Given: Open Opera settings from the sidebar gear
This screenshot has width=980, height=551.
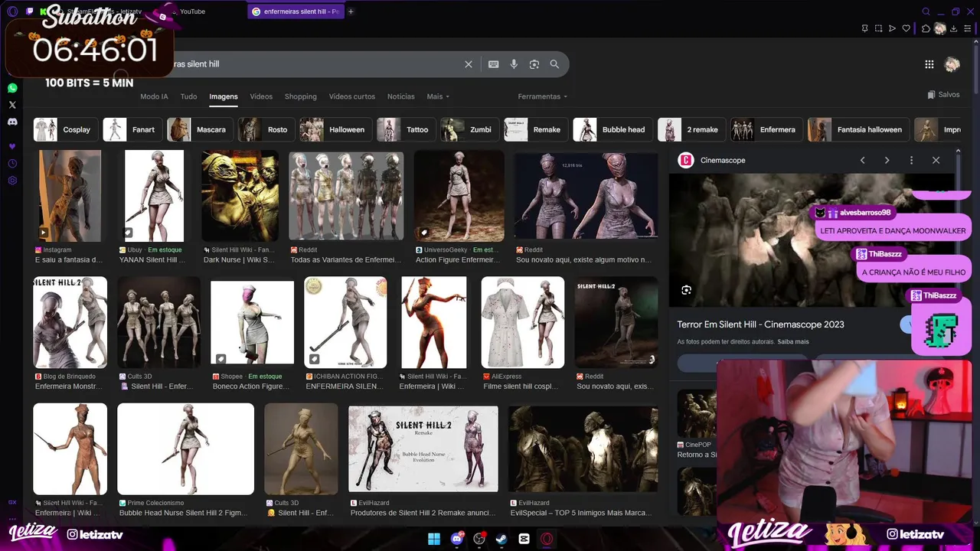Looking at the screenshot, I should pos(12,181).
